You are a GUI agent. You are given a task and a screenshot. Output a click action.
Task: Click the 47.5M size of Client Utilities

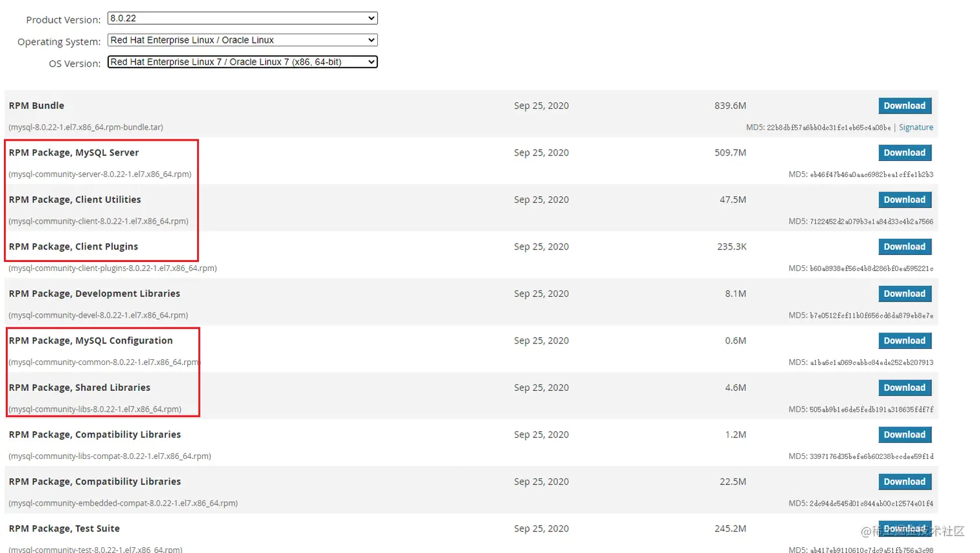(733, 200)
